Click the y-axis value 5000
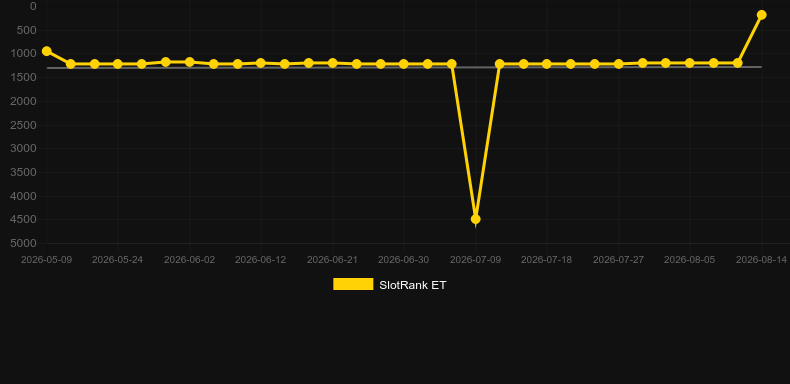The image size is (790, 384). tap(24, 243)
